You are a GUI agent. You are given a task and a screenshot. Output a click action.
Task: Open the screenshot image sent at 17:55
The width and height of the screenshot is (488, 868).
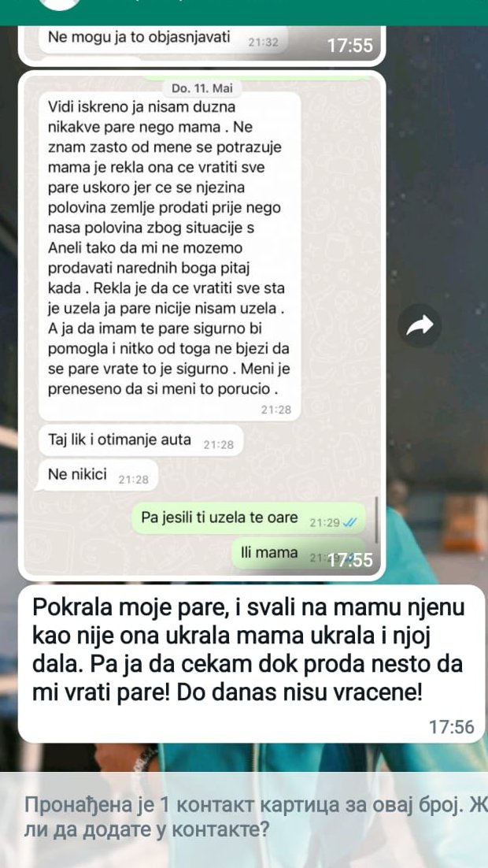(202, 325)
